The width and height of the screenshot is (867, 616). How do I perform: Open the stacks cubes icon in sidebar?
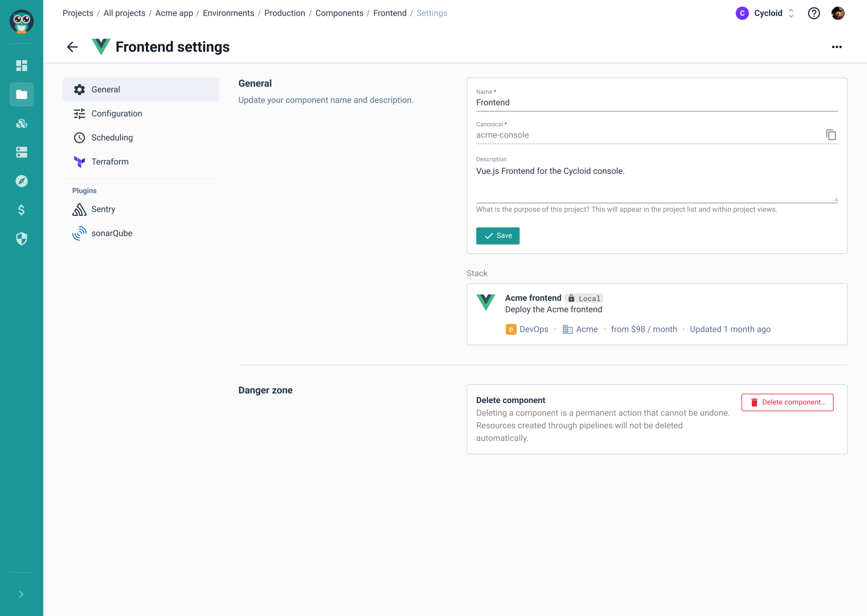click(22, 123)
